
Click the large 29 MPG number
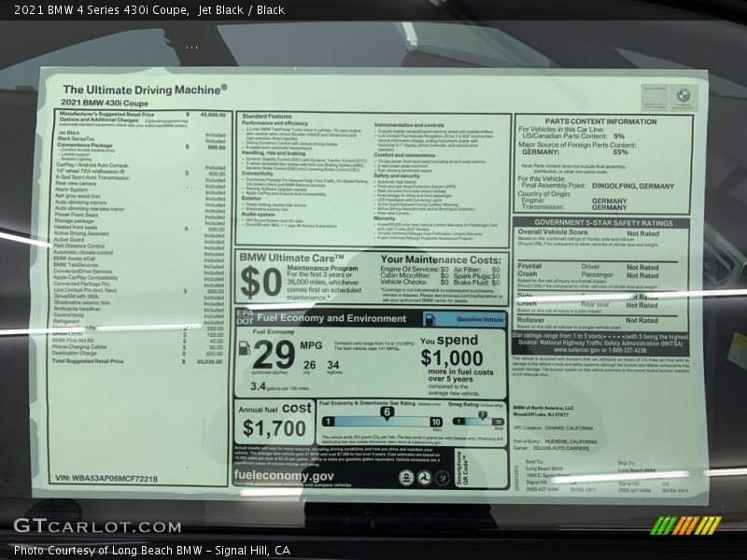(274, 355)
